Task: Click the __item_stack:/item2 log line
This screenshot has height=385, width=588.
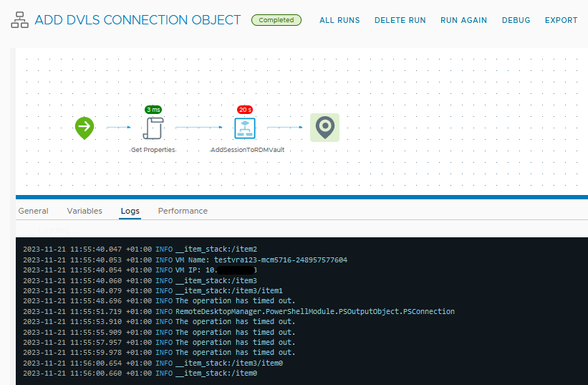Action: pos(140,249)
